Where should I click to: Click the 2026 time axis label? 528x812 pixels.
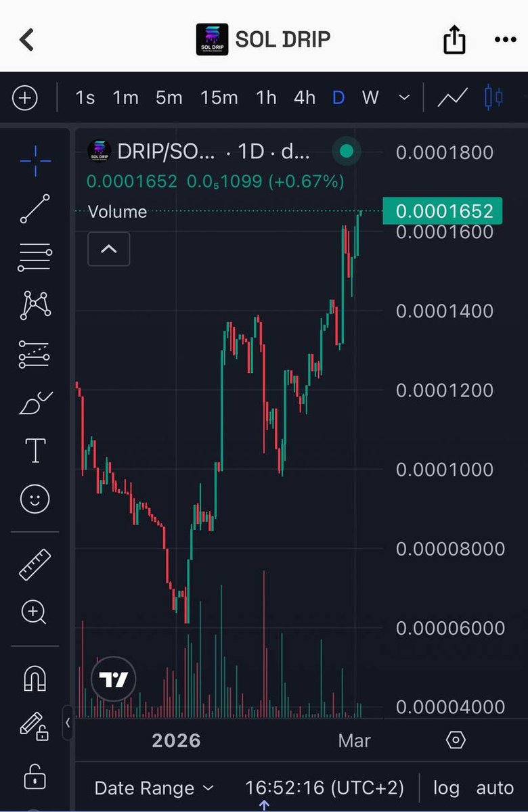click(x=176, y=740)
